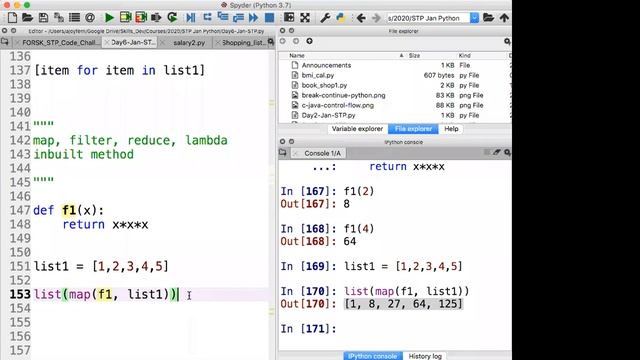This screenshot has height=360, width=640.
Task: Open the list-style toolbar icon
Action: pos(74,18)
